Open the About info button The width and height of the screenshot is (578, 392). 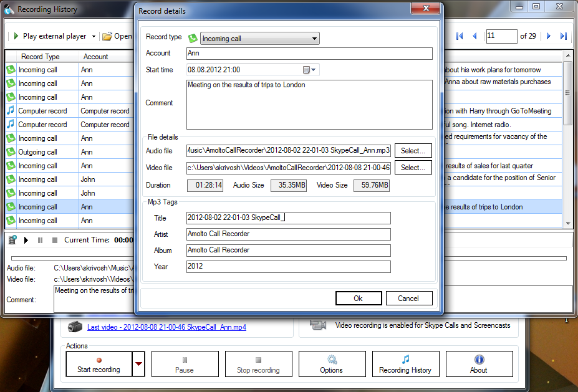(x=478, y=364)
